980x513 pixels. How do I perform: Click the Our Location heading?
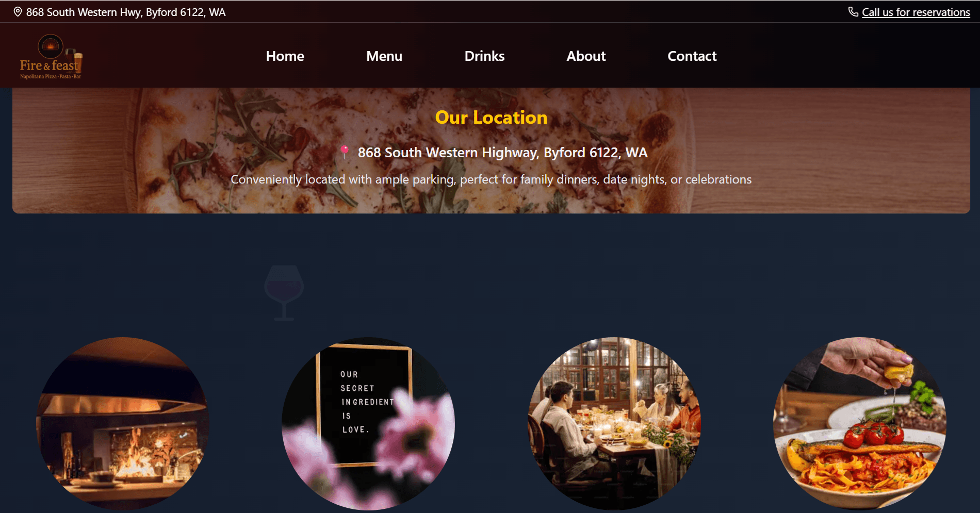491,118
